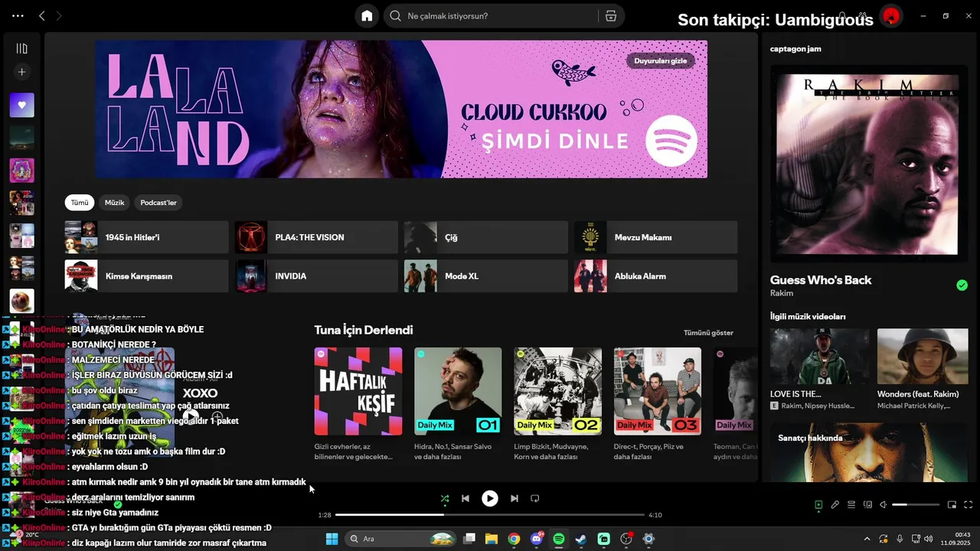
Task: Skip to previous track
Action: (x=465, y=498)
